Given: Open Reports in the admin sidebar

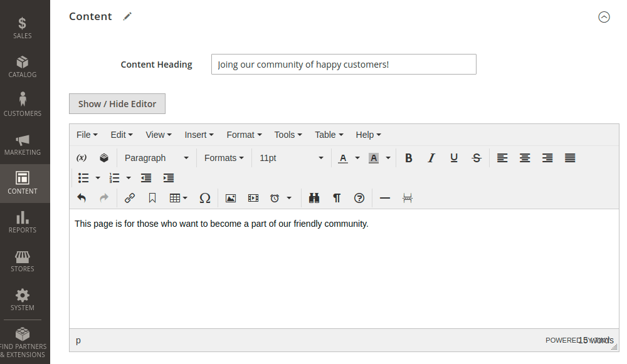Looking at the screenshot, I should [23, 222].
